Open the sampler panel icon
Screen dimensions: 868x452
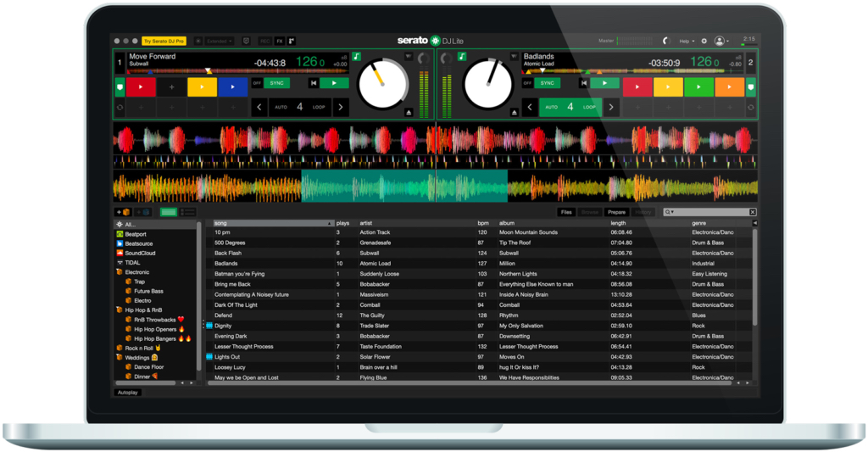[x=292, y=41]
